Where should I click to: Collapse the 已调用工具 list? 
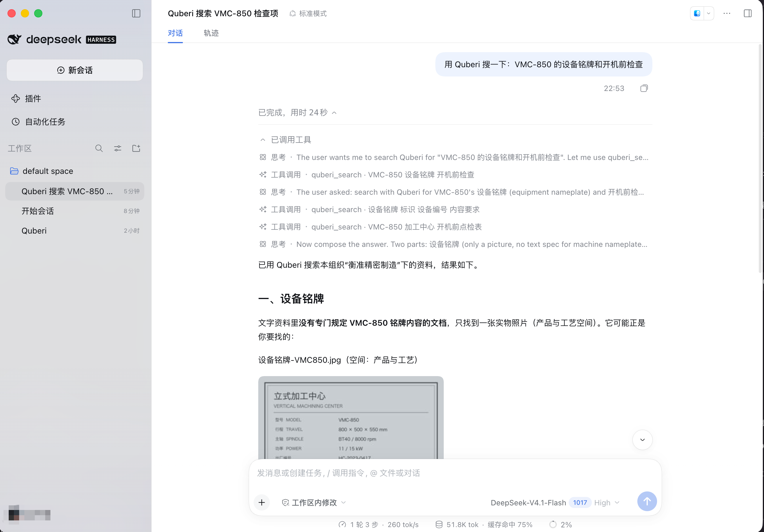(x=285, y=140)
